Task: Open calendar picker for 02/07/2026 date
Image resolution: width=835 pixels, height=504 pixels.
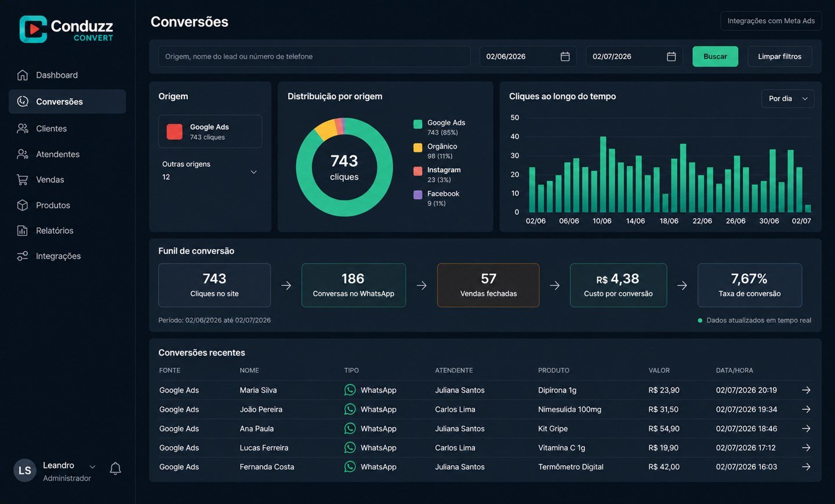Action: pos(671,56)
